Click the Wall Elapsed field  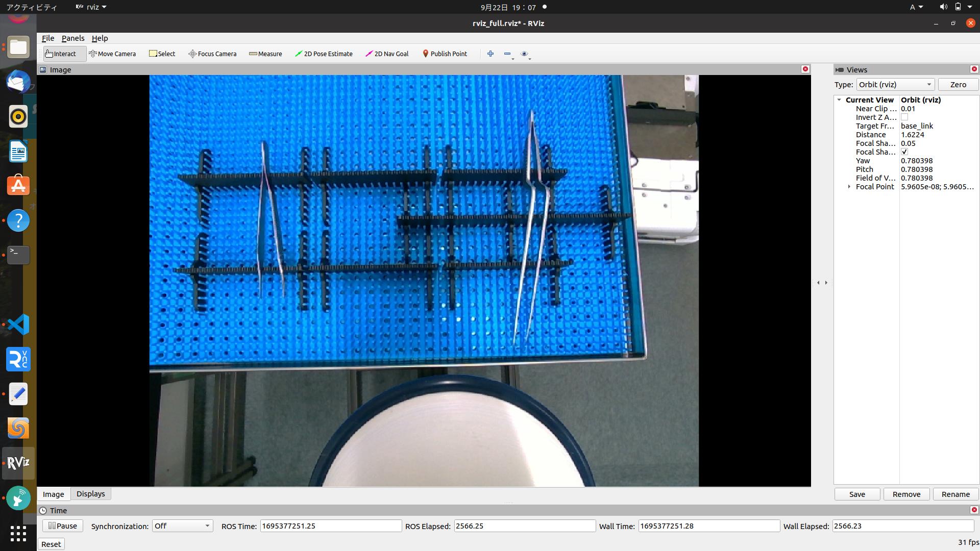903,526
